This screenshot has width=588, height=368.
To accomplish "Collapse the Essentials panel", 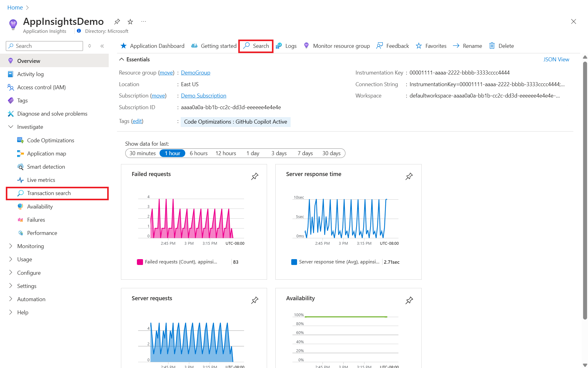I will pos(122,59).
